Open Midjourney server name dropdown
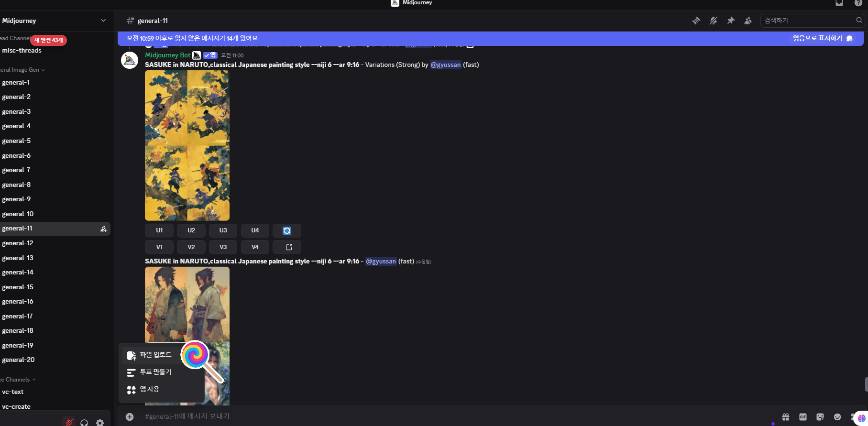Viewport: 868px width, 426px height. pyautogui.click(x=54, y=21)
